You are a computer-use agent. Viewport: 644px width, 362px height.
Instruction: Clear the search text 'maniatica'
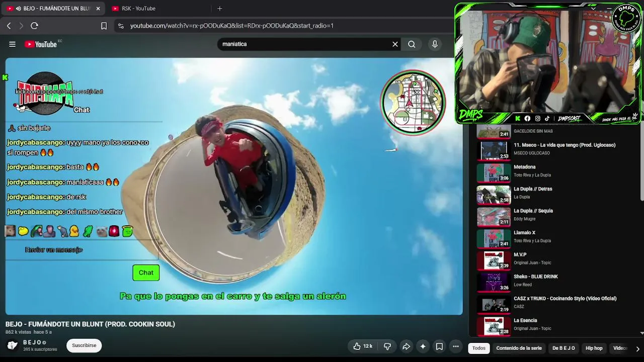point(395,44)
